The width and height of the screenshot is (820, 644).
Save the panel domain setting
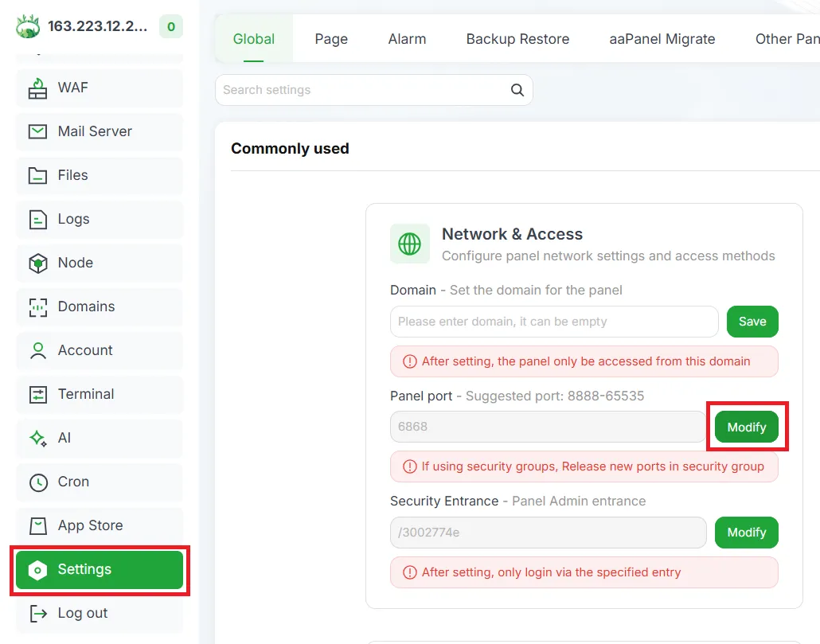[x=752, y=322]
